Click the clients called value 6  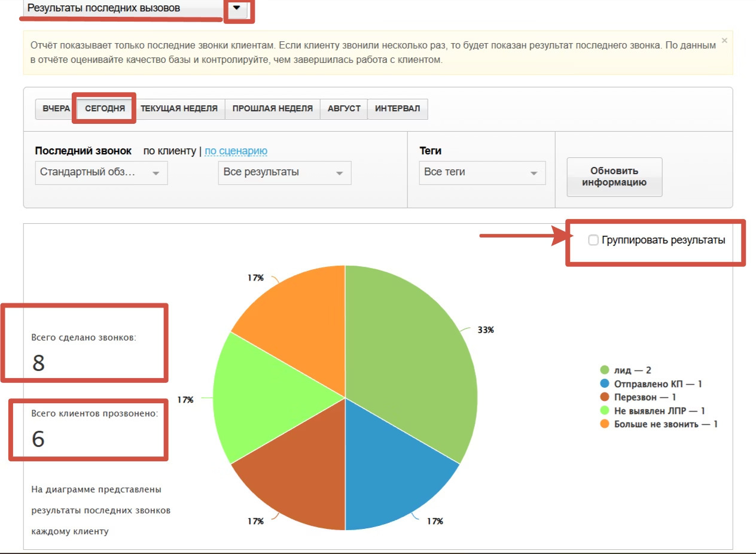pyautogui.click(x=38, y=439)
